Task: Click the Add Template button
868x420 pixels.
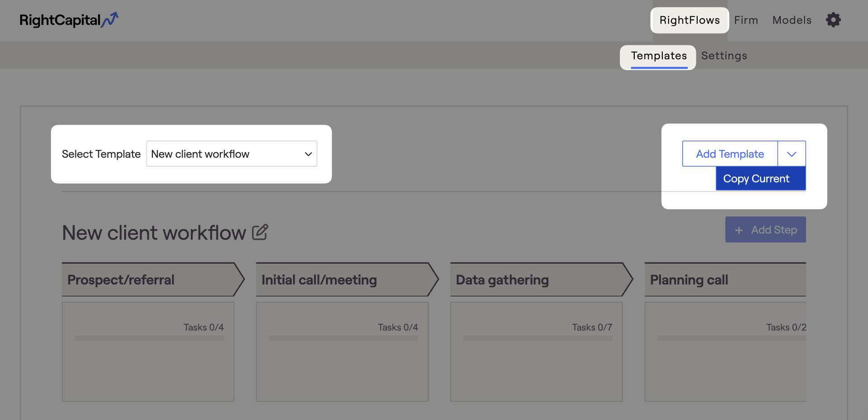Action: point(730,154)
